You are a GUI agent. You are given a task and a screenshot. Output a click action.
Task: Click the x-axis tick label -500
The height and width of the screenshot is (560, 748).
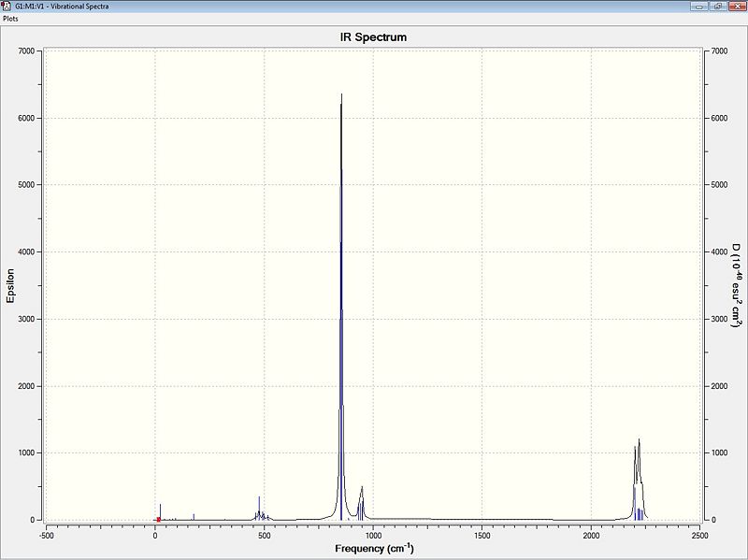tap(46, 535)
